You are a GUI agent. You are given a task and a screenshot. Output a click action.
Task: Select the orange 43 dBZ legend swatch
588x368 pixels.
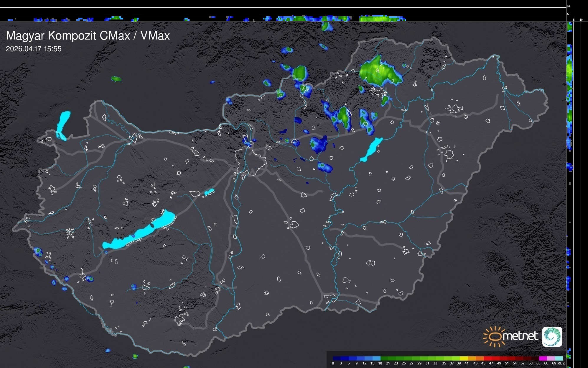[480, 358]
